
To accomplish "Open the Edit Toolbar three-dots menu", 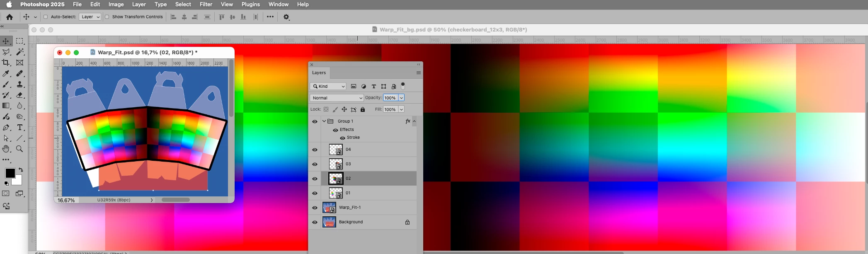I will 6,160.
